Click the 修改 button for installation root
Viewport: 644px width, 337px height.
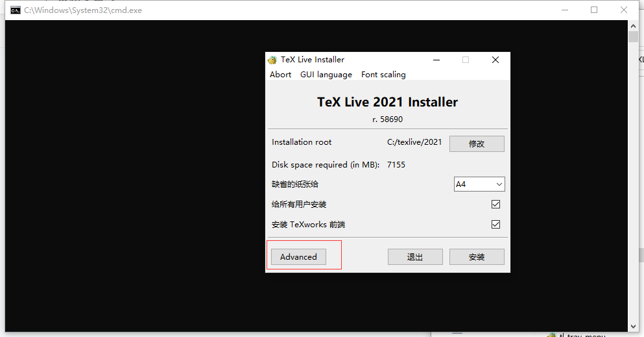pyautogui.click(x=477, y=144)
